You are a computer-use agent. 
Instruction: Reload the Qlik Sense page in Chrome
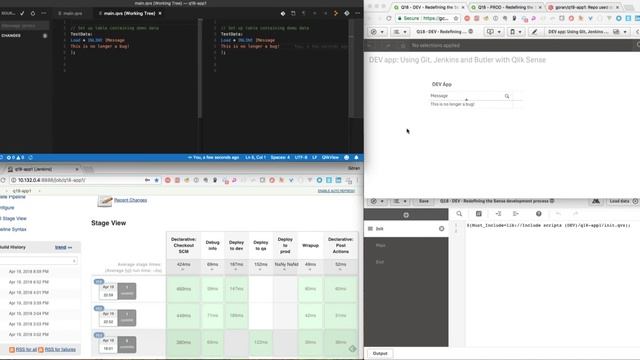389,18
